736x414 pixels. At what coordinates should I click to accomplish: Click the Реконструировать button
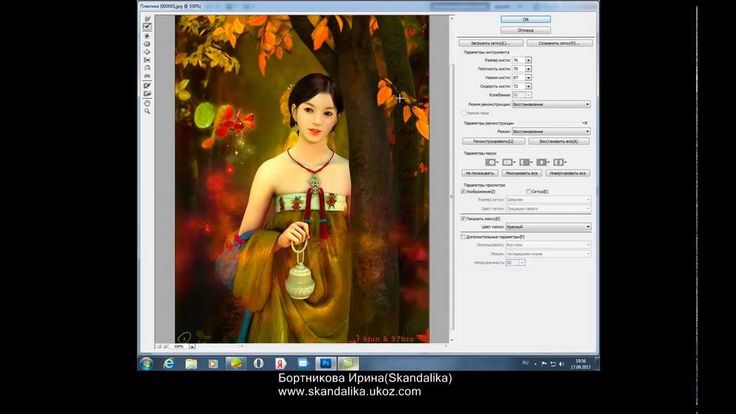[x=493, y=141]
